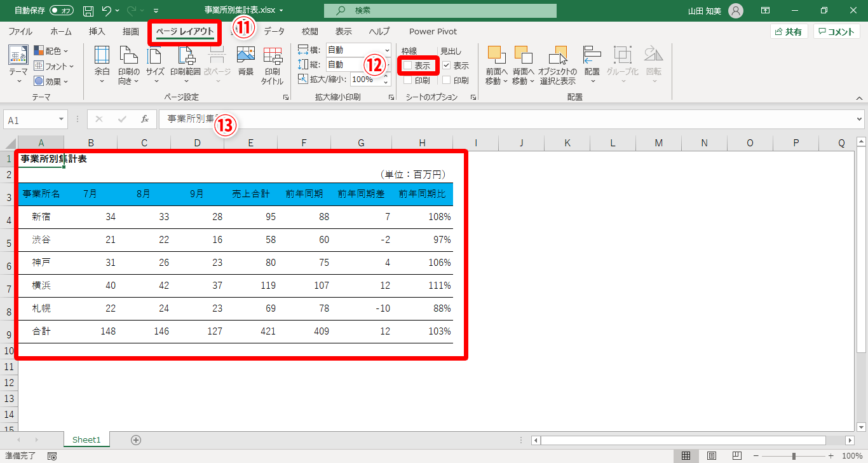Collapse the ribbon with the chevron
Image resolution: width=868 pixels, height=463 pixels.
(859, 98)
